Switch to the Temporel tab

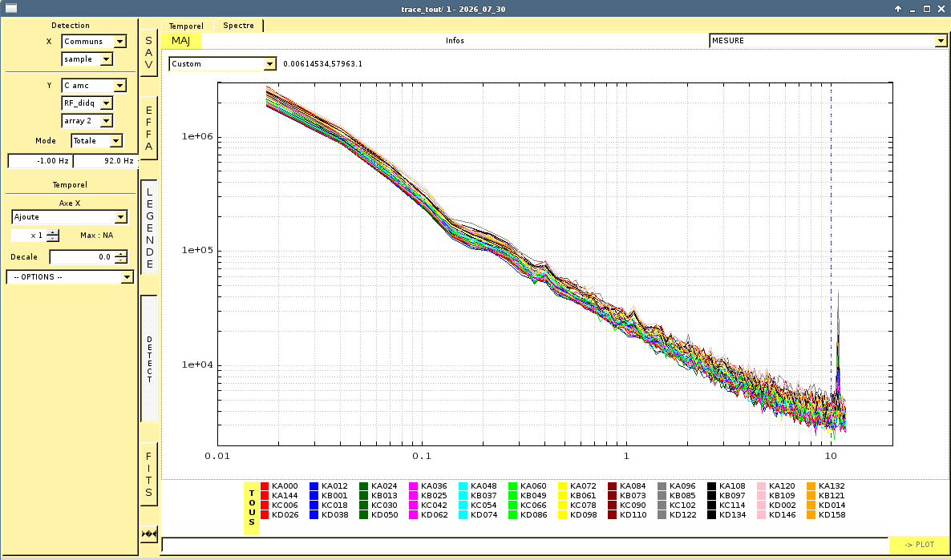click(x=186, y=26)
